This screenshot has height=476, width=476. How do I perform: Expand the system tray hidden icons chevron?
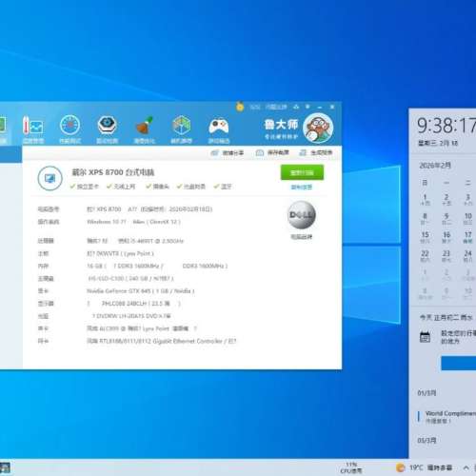(466, 467)
